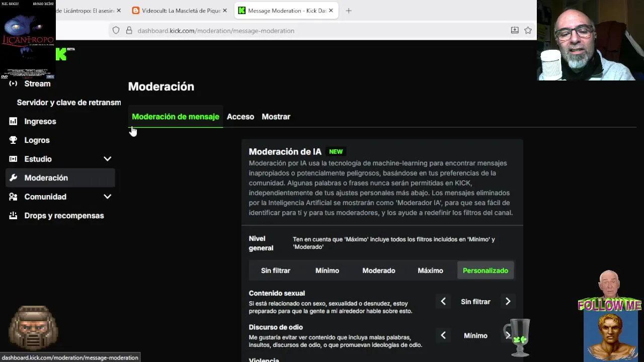
Task: Click the Contenido sexual label
Action: (277, 293)
